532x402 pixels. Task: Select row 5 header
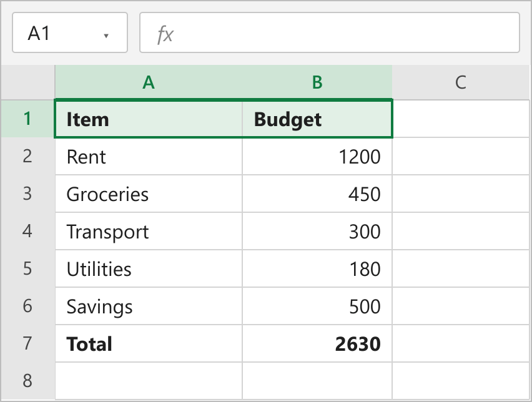click(28, 268)
